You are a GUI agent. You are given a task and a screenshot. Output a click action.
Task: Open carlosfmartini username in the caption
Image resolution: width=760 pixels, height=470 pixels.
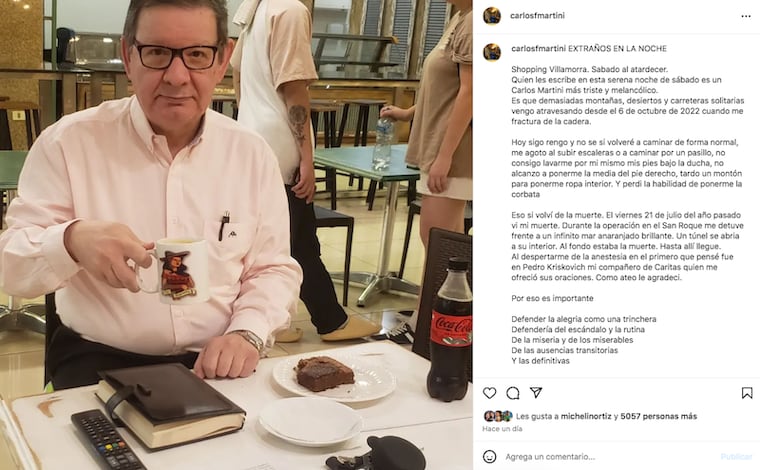click(538, 48)
